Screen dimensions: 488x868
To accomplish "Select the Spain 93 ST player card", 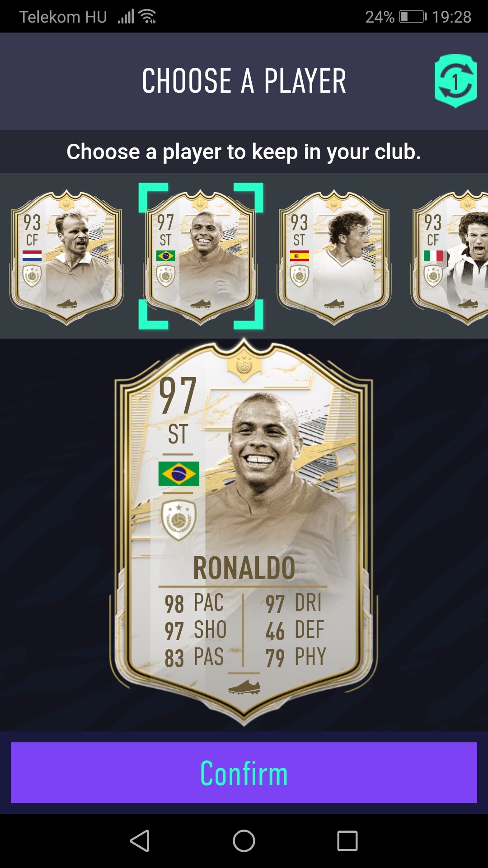I will (334, 257).
